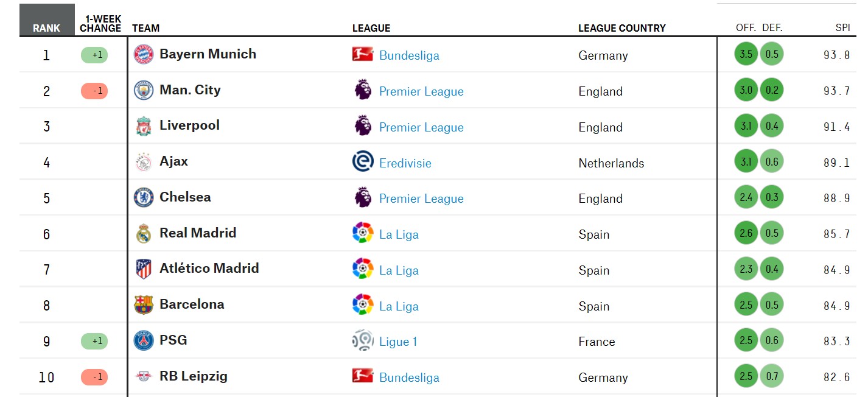This screenshot has height=397, width=868.
Task: Click Man. City's red -1 change badge
Action: click(94, 91)
